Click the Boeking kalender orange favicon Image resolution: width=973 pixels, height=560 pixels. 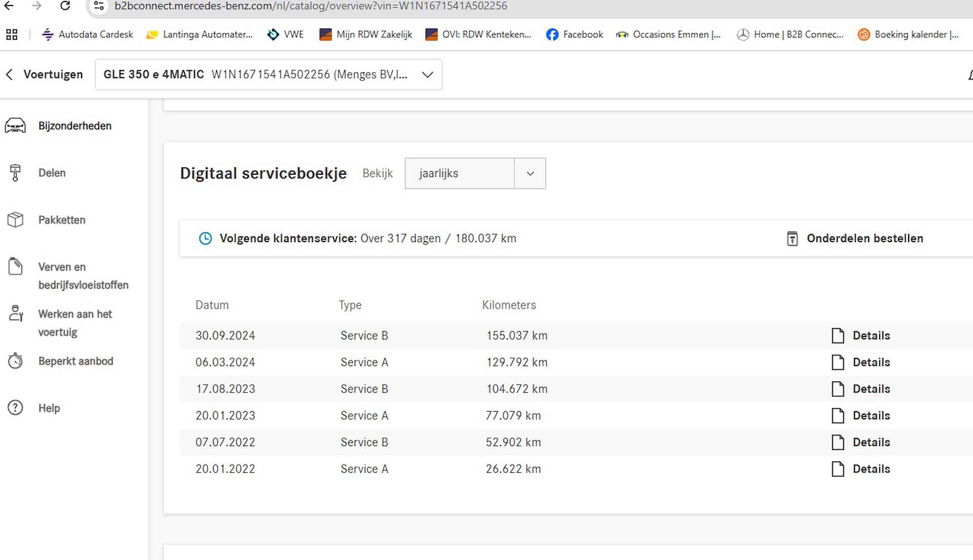pos(864,34)
